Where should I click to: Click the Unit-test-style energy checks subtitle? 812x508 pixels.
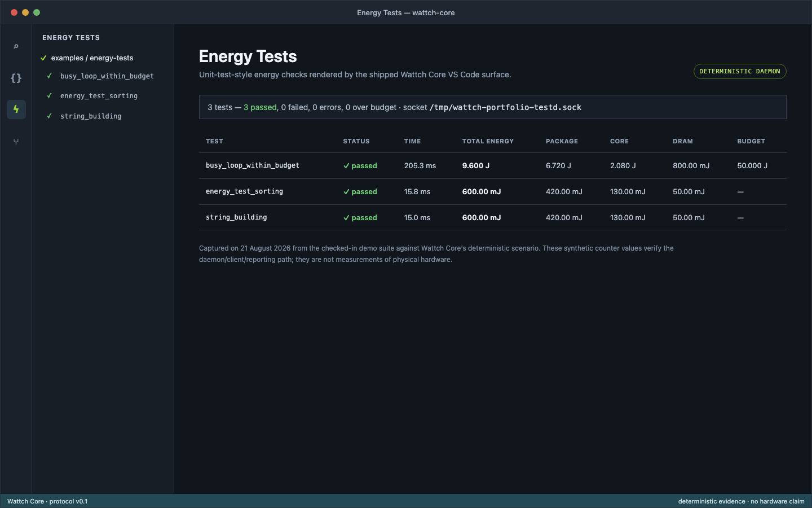[x=355, y=75]
